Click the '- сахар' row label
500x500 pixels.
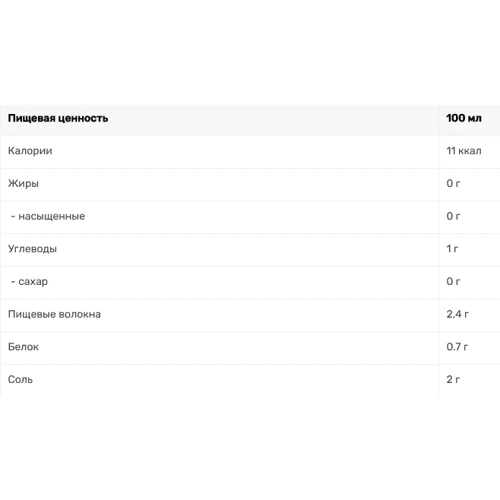(x=29, y=282)
